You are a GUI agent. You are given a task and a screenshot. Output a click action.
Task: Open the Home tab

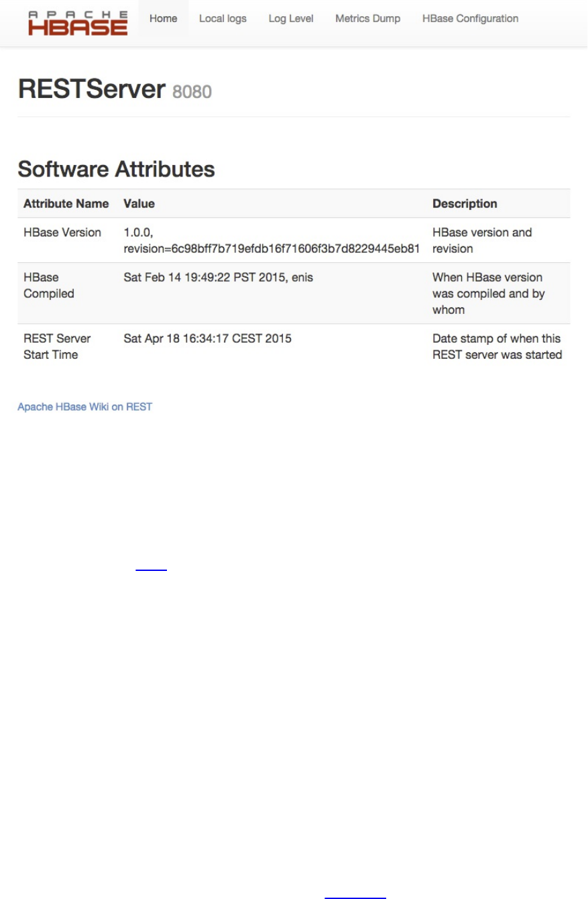(x=164, y=19)
